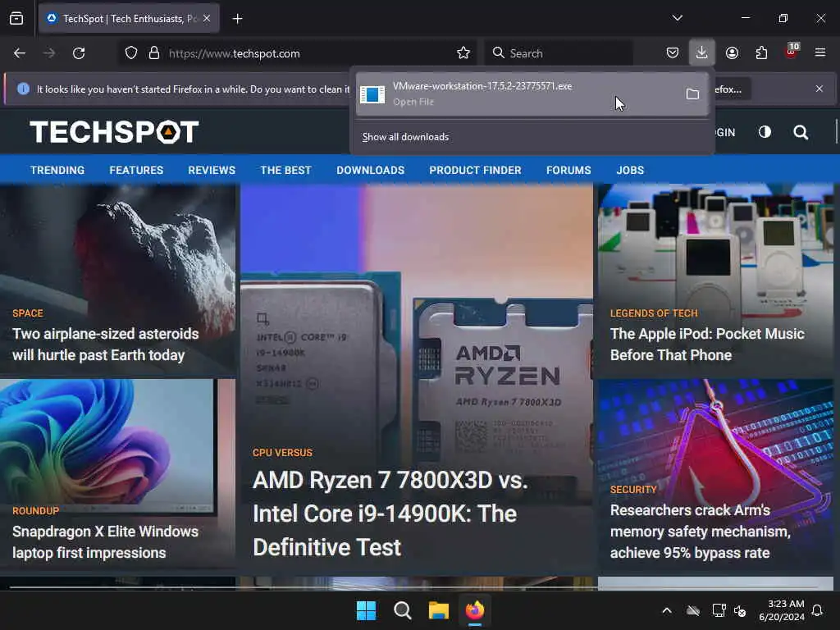Expand the list all tabs chevron
This screenshot has width=840, height=630.
click(677, 18)
